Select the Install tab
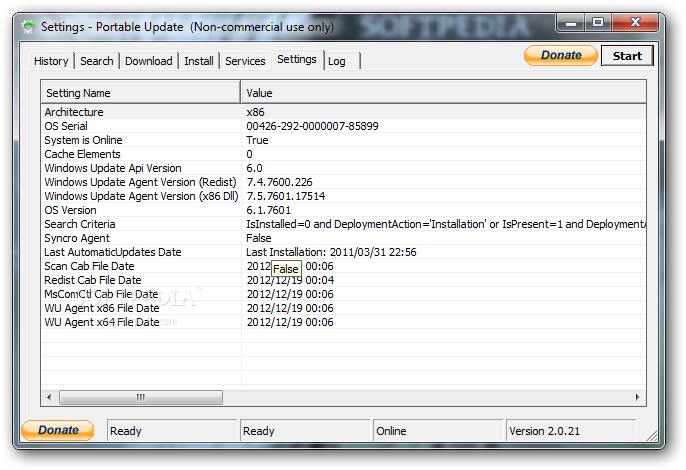This screenshot has height=470, width=686. [199, 61]
